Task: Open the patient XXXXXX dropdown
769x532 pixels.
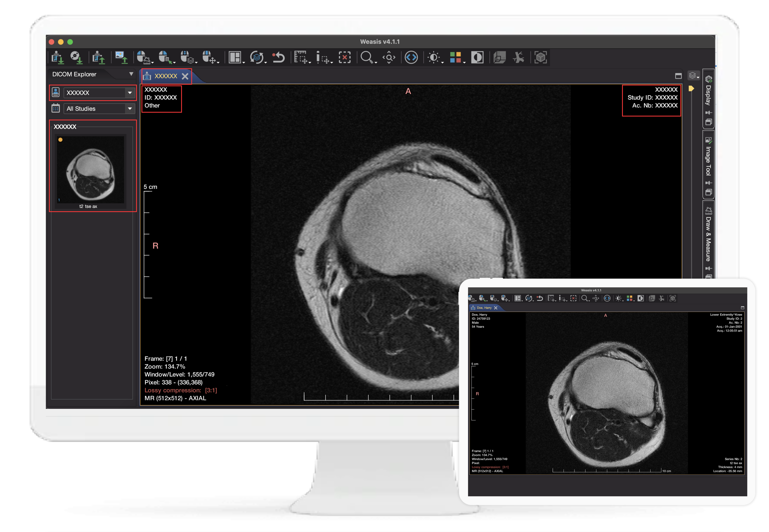Action: 130,93
